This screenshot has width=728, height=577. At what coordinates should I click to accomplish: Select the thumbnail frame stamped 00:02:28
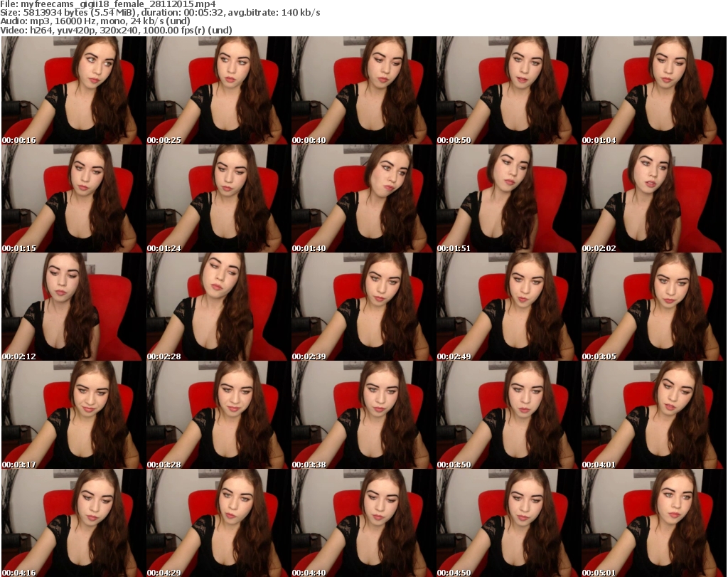[219, 307]
